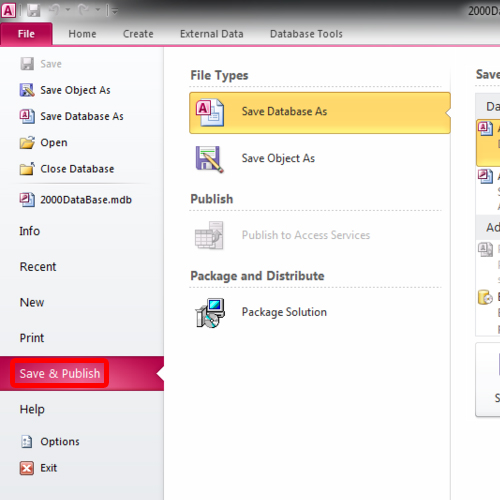500x500 pixels.
Task: Choose Save Database As in the sidebar menu
Action: [x=82, y=116]
